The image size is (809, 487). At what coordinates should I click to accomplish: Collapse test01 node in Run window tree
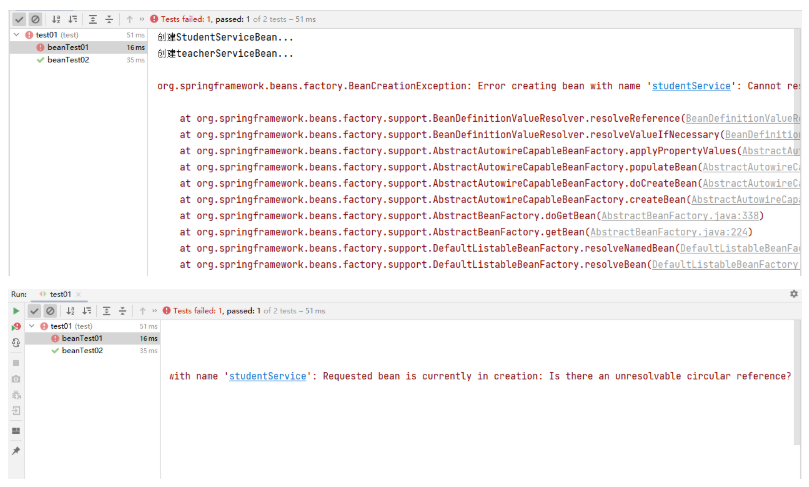tap(31, 326)
